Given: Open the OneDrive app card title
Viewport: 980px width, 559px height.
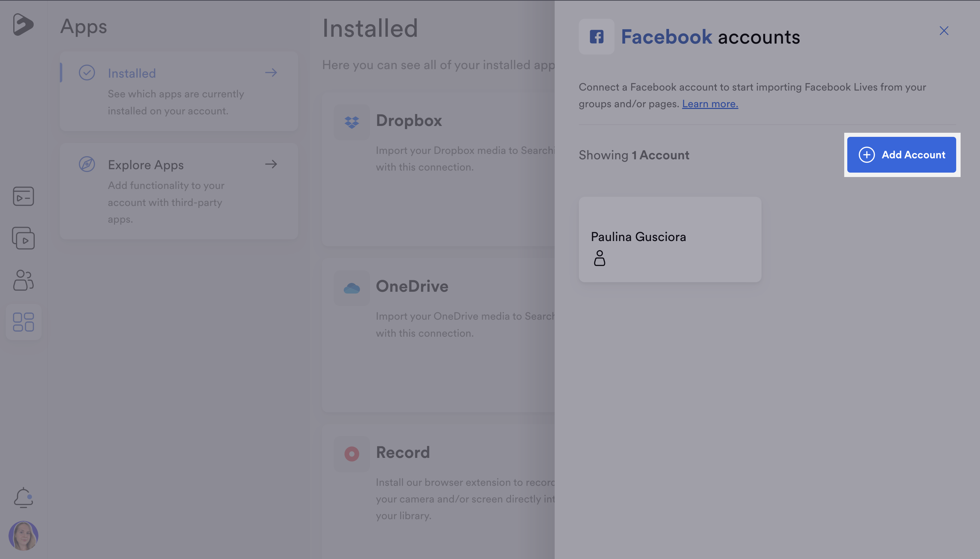Looking at the screenshot, I should (x=412, y=286).
